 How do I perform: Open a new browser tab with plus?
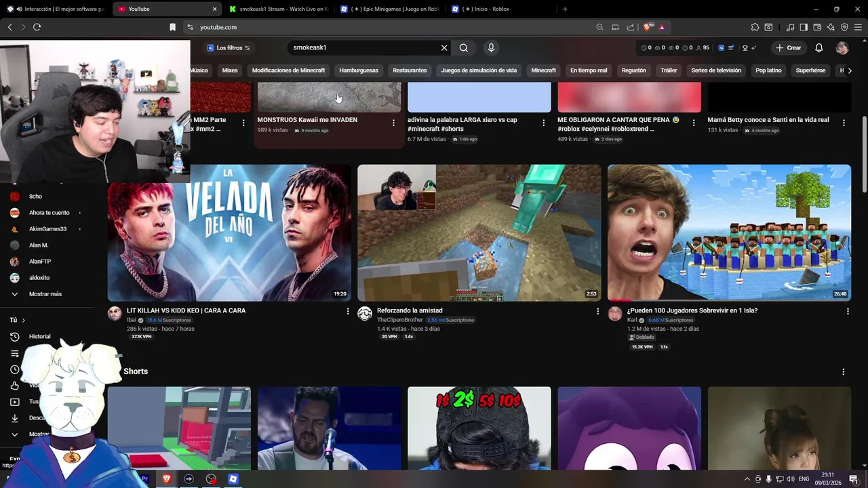565,9
